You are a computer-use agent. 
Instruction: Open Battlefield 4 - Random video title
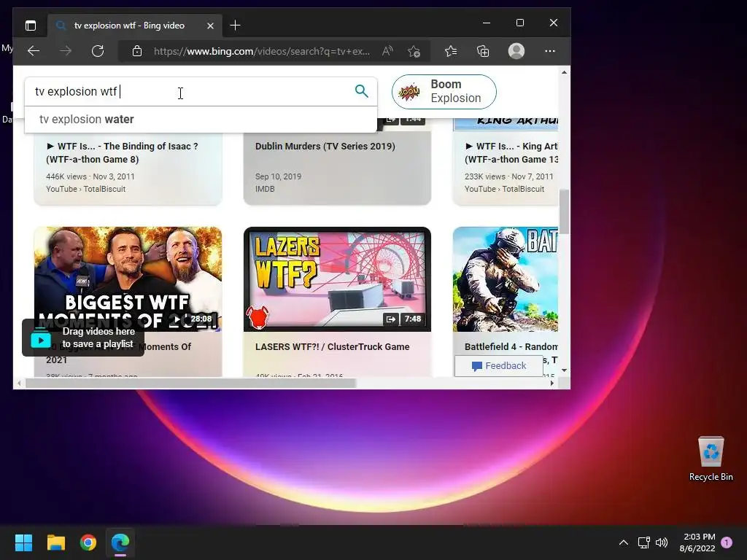click(x=511, y=346)
